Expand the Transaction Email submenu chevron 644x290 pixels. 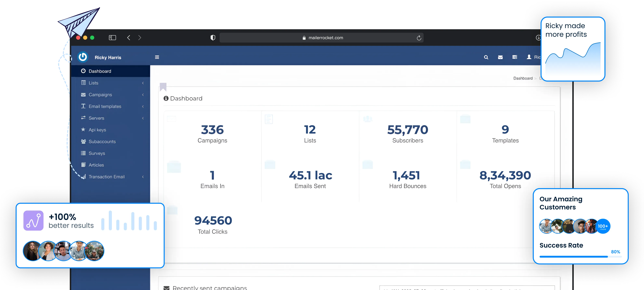click(x=143, y=177)
